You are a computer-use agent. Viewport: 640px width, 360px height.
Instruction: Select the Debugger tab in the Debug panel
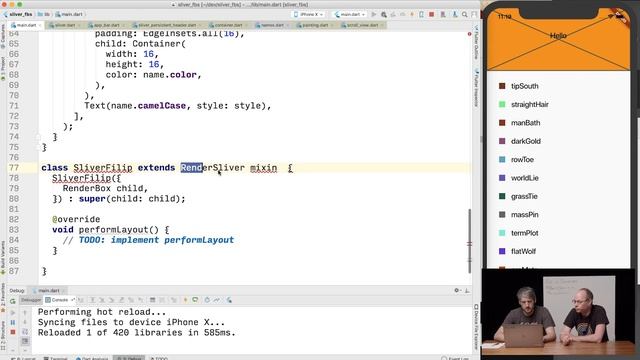[31, 300]
